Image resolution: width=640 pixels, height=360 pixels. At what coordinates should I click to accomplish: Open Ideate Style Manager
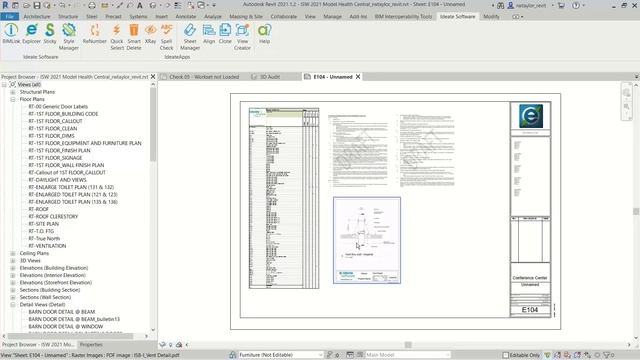click(x=69, y=37)
